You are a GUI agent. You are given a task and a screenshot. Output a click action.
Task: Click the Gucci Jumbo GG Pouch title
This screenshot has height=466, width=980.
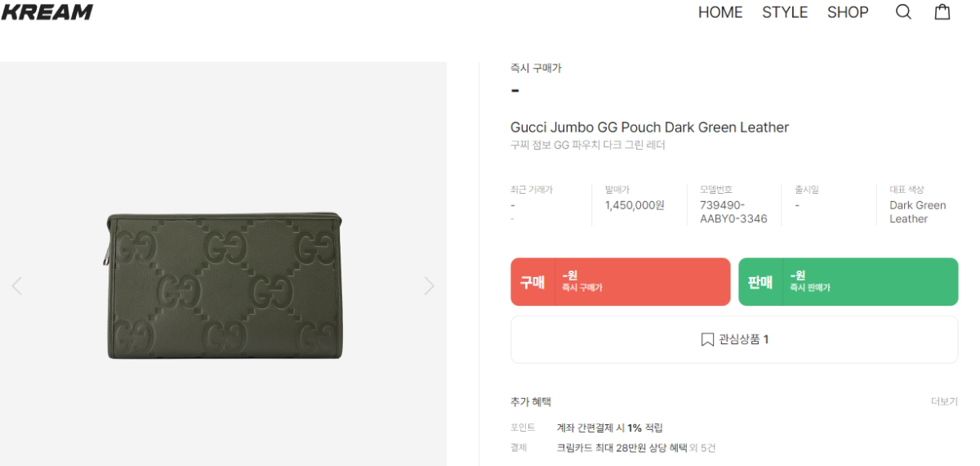649,128
